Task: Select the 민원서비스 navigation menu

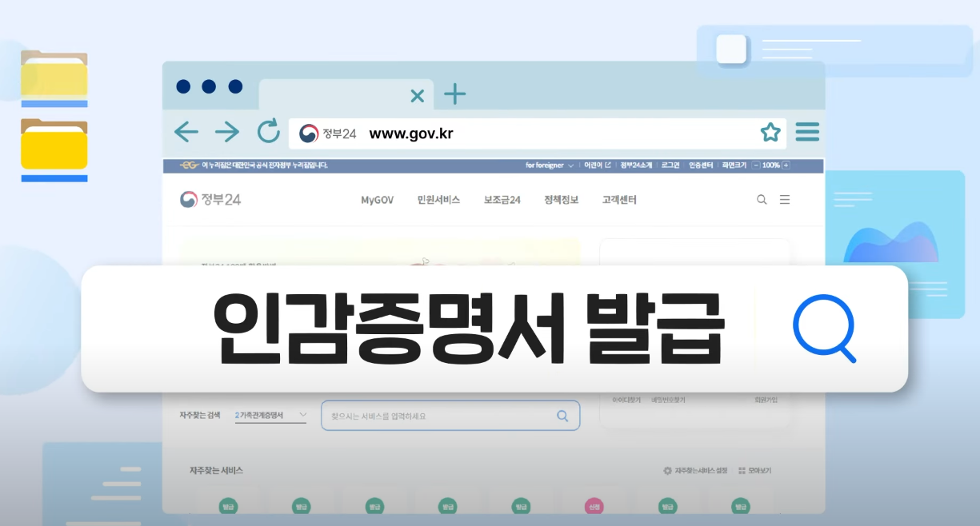Action: click(x=439, y=200)
